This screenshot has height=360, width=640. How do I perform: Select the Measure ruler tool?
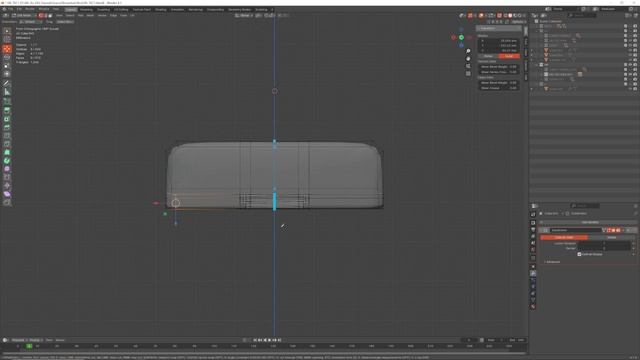click(7, 92)
